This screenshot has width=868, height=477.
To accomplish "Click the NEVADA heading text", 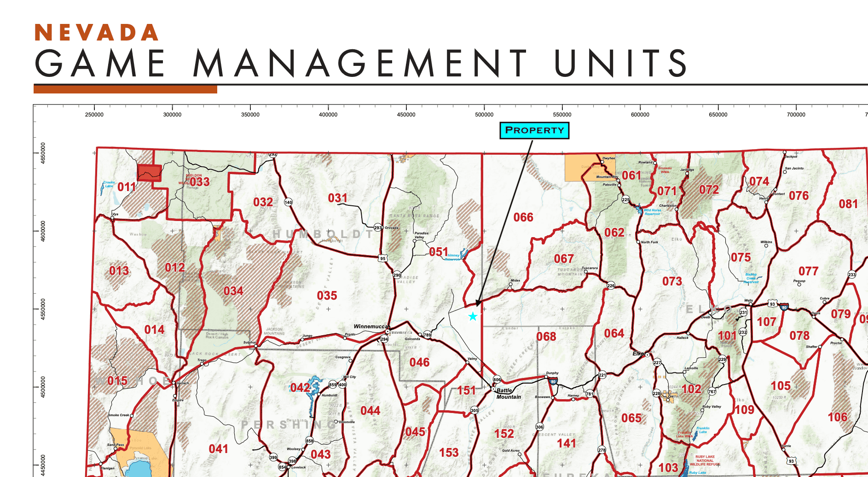I will (97, 33).
